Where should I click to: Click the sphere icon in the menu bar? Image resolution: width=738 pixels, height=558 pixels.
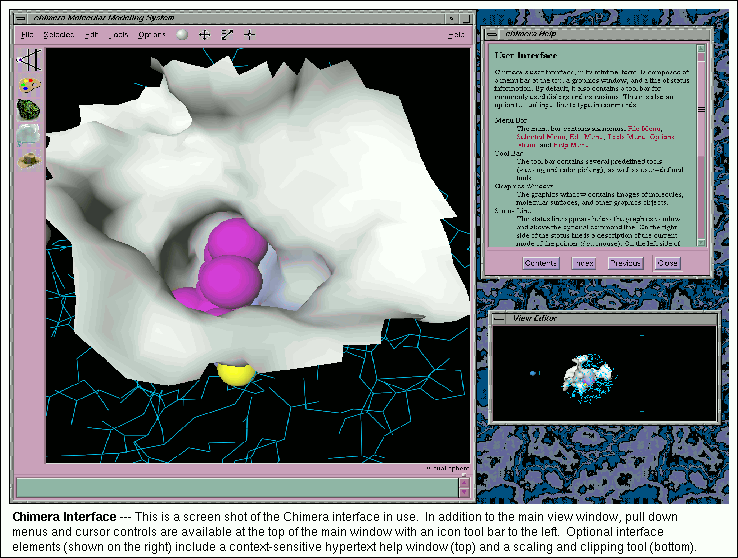[x=181, y=34]
